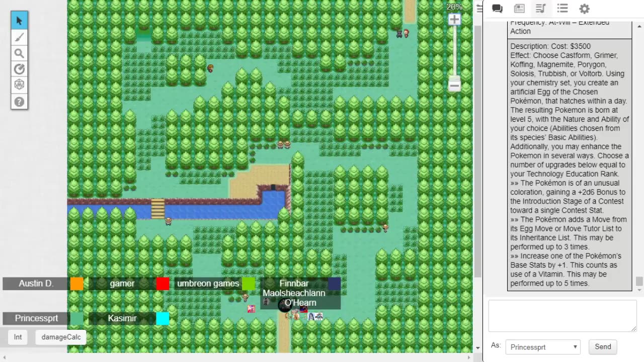Open the My Settings gear tab
Screen dimensions: 644x362
(584, 9)
